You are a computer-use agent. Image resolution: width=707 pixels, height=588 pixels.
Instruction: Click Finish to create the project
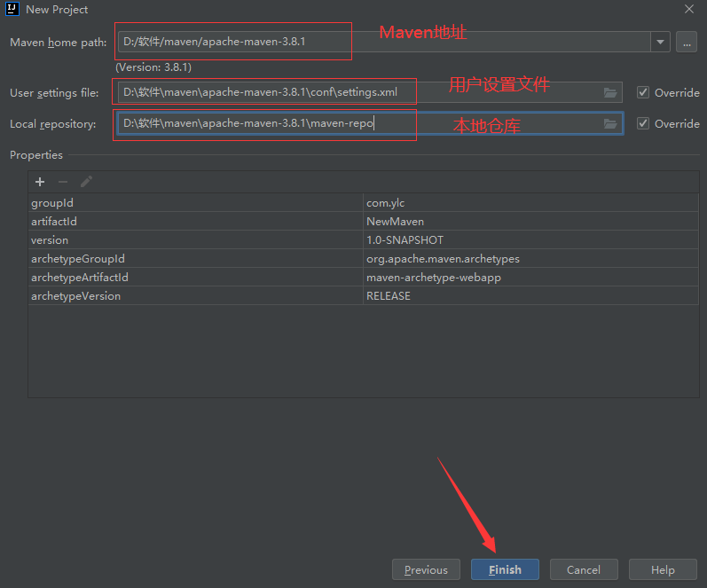[505, 569]
